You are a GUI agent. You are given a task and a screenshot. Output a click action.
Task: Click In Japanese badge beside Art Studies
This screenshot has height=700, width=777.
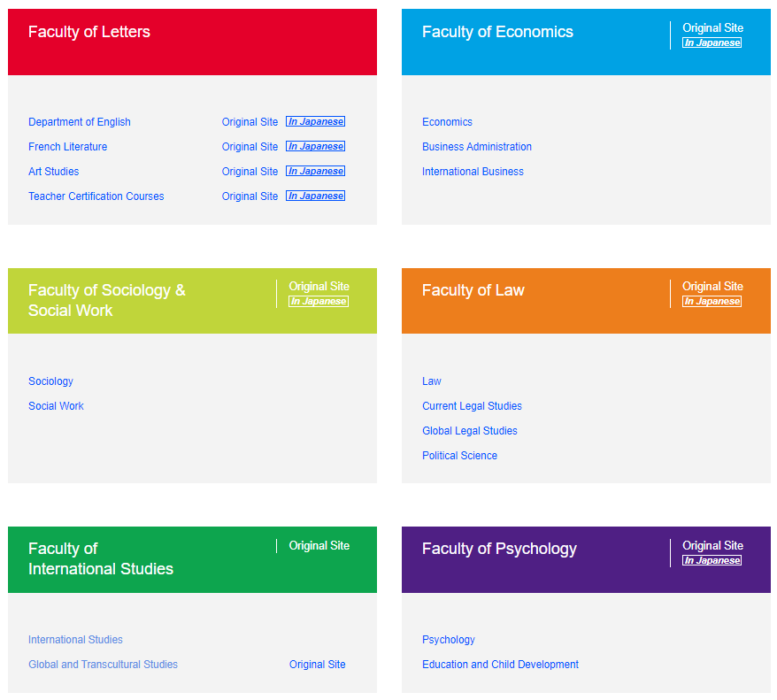click(315, 172)
